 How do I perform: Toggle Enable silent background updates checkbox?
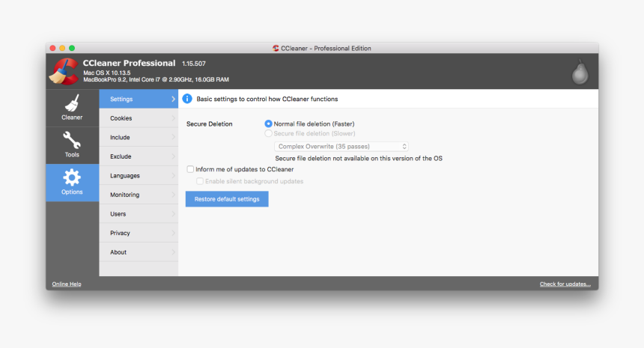(200, 181)
